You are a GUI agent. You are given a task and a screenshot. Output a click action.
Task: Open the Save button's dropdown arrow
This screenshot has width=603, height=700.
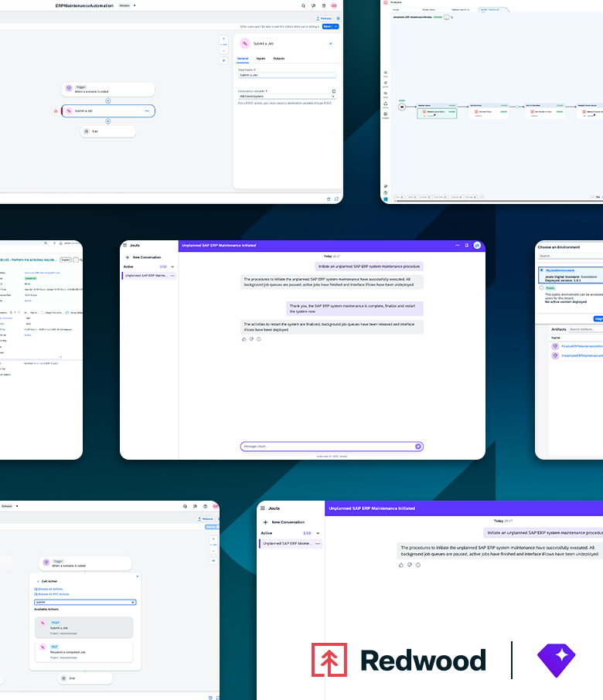(336, 26)
